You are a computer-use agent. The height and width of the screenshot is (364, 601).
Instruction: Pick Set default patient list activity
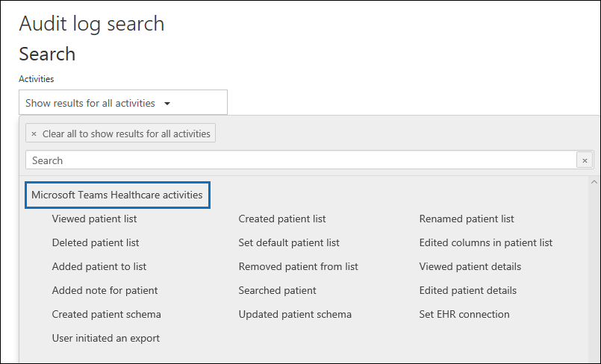click(289, 242)
